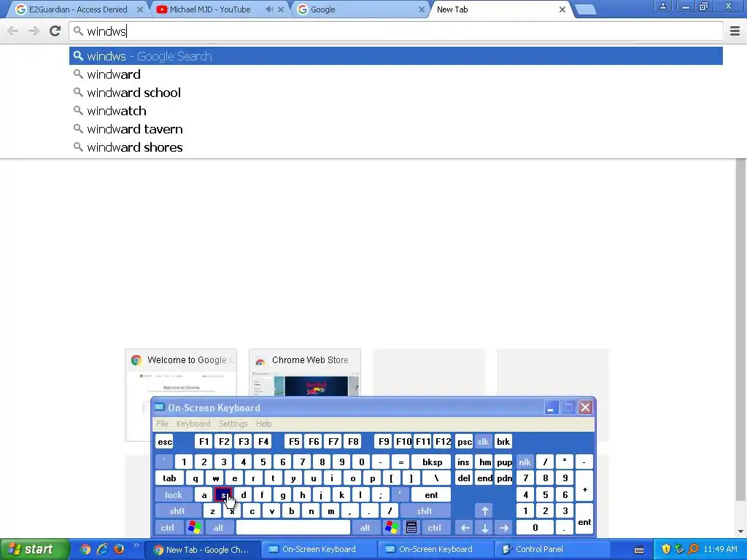The height and width of the screenshot is (560, 747).
Task: Click the bksp key on keyboard
Action: click(x=432, y=462)
